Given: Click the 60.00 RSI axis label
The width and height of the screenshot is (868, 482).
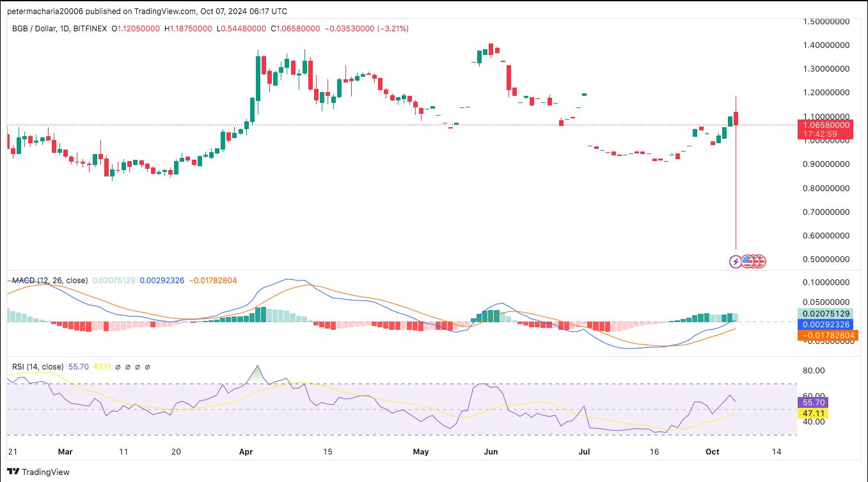Looking at the screenshot, I should (x=814, y=396).
